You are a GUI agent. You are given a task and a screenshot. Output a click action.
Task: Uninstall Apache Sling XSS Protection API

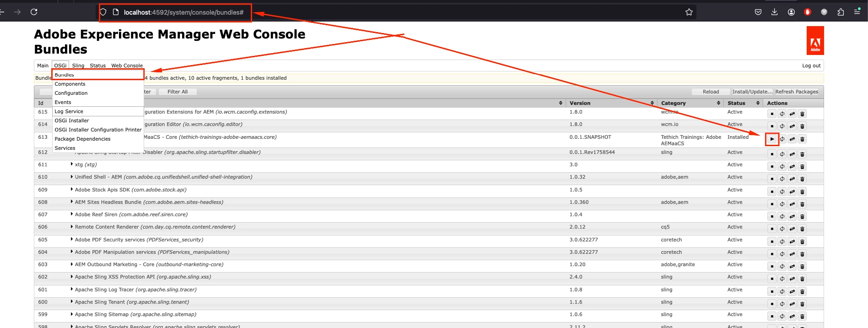(x=802, y=279)
